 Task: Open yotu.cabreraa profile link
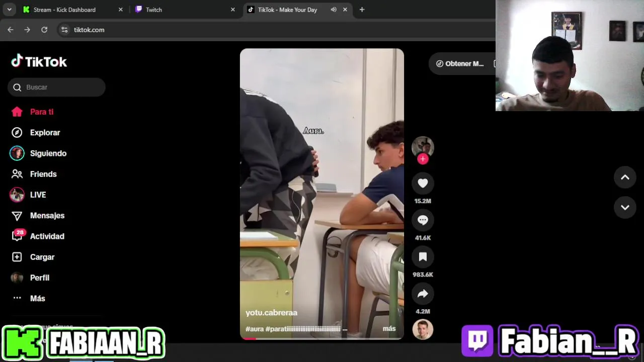pos(271,313)
